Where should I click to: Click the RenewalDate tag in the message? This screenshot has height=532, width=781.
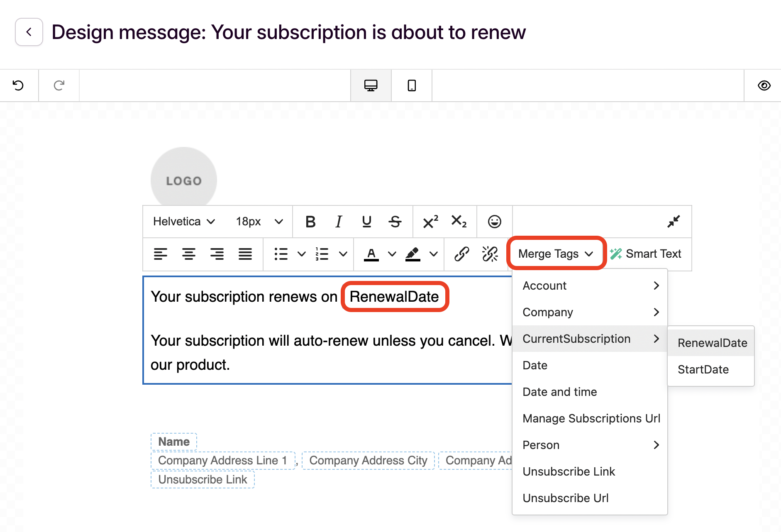(394, 297)
